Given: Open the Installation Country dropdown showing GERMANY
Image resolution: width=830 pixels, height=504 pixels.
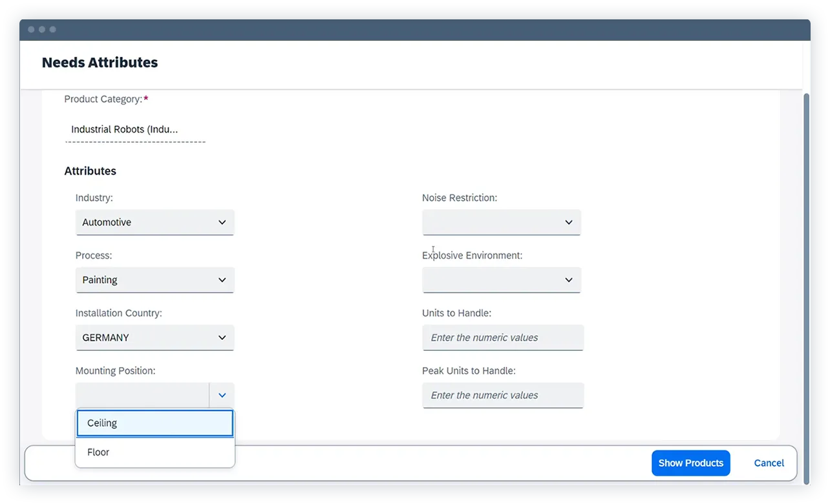Looking at the screenshot, I should click(155, 337).
